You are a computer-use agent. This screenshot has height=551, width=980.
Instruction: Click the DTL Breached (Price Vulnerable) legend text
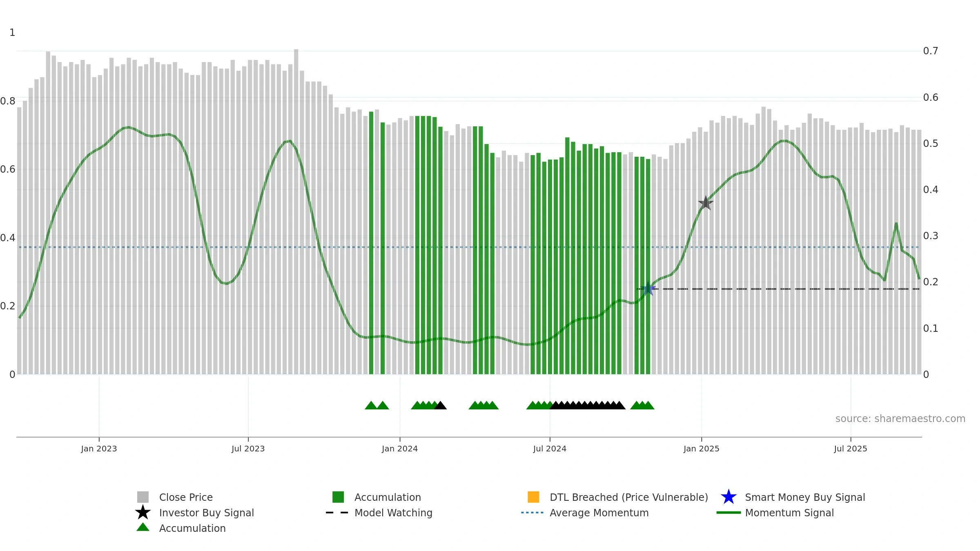pos(629,497)
